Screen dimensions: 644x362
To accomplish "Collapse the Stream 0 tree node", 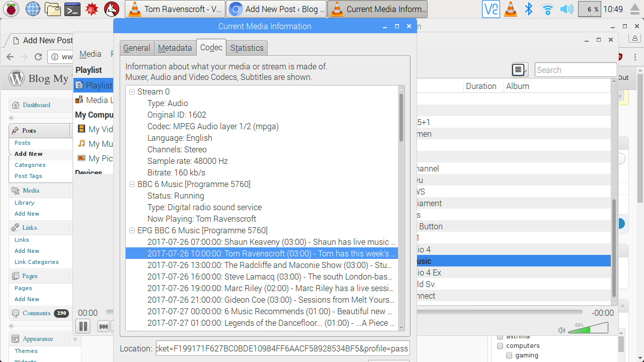I will [132, 92].
